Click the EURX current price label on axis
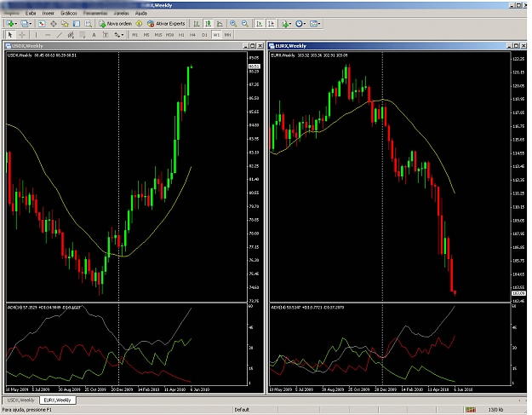Image resolution: width=532 pixels, height=415 pixels. click(518, 293)
